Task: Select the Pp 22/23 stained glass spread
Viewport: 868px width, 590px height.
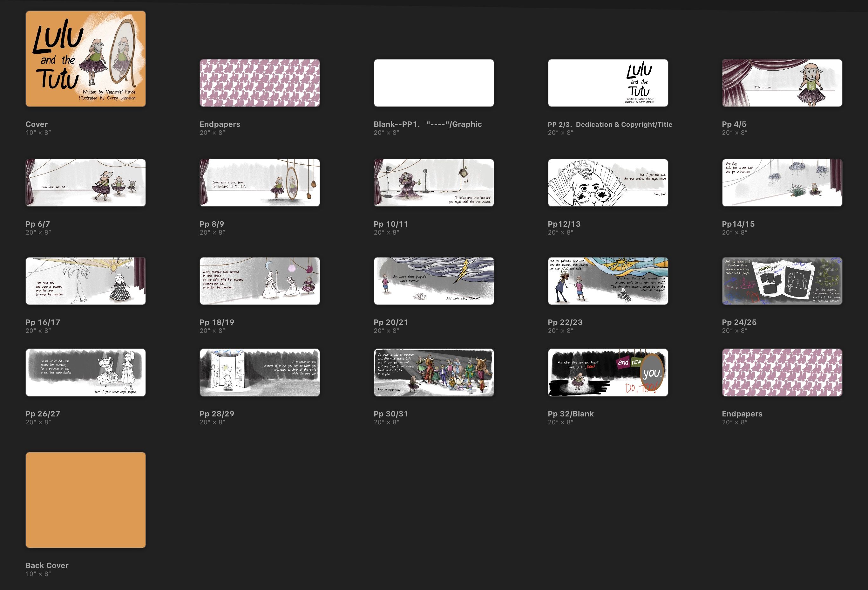Action: click(608, 281)
